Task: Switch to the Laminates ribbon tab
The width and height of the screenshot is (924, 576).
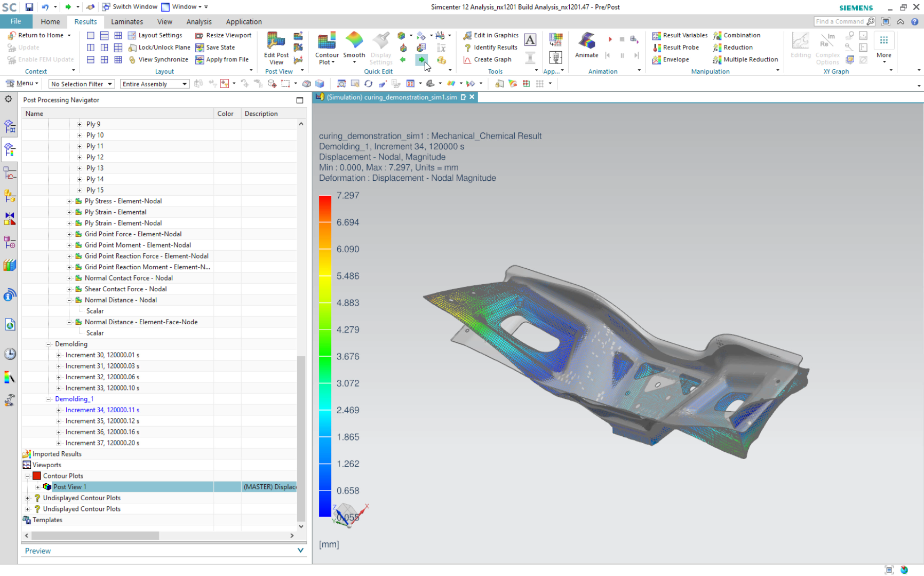Action: point(127,22)
